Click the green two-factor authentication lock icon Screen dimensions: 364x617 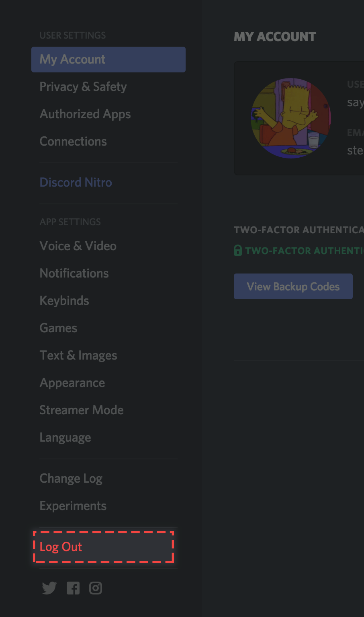pyautogui.click(x=237, y=250)
